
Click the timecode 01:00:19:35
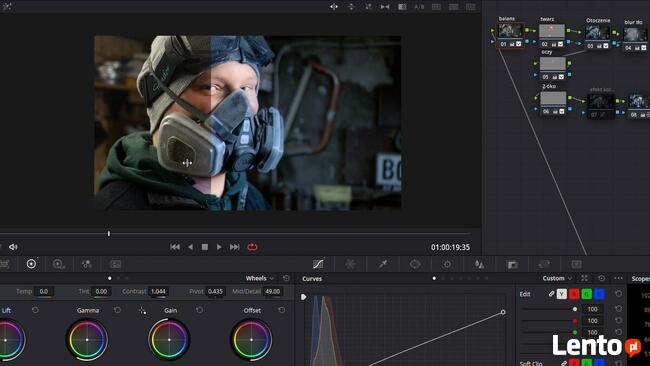[450, 247]
